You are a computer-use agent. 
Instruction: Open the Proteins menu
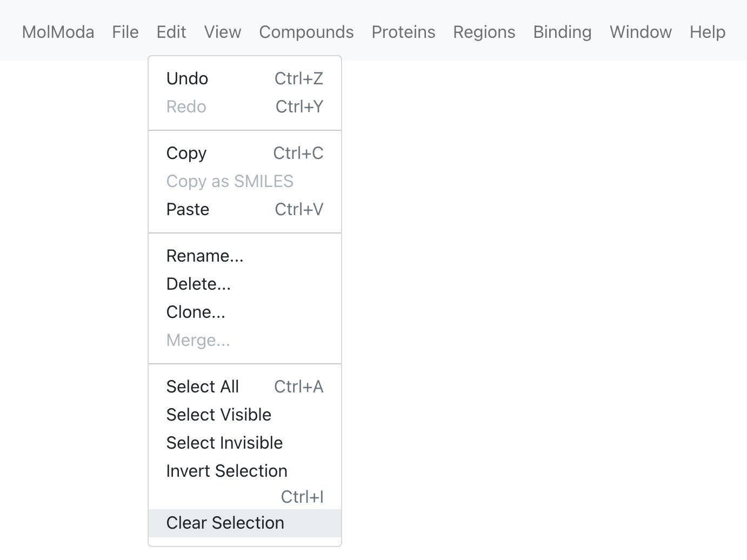(403, 32)
